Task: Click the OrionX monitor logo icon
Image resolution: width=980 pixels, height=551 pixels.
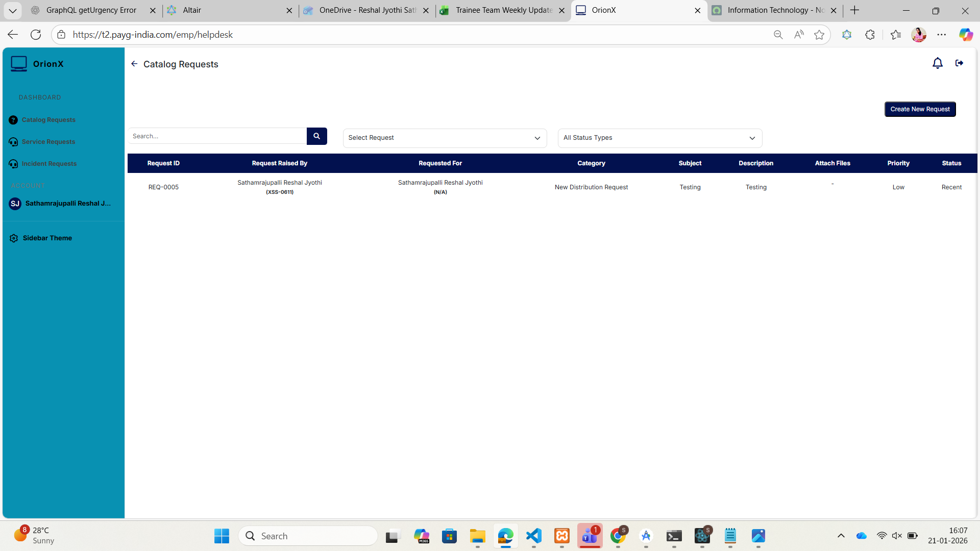Action: click(x=19, y=64)
